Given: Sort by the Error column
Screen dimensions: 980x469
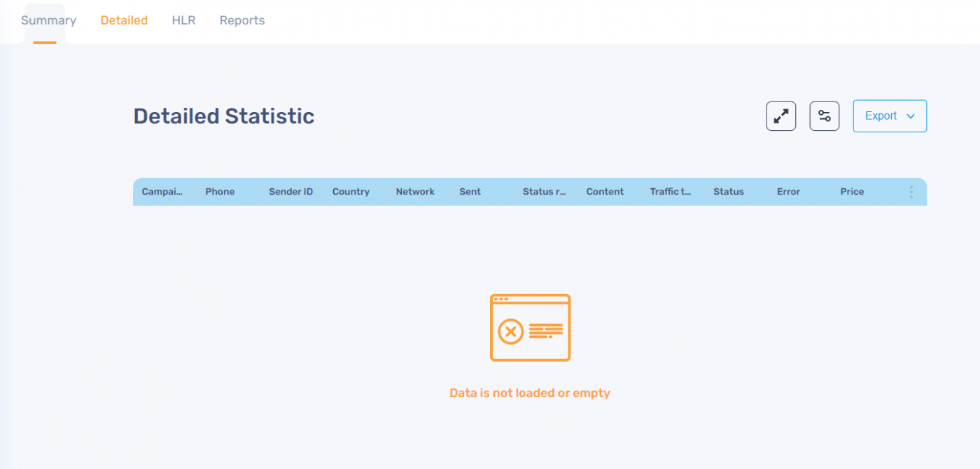Looking at the screenshot, I should tap(788, 192).
